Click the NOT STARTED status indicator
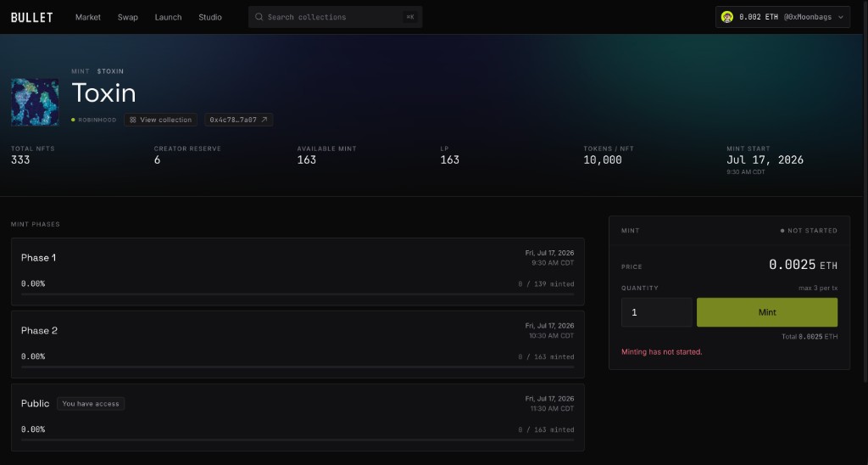 pos(809,231)
